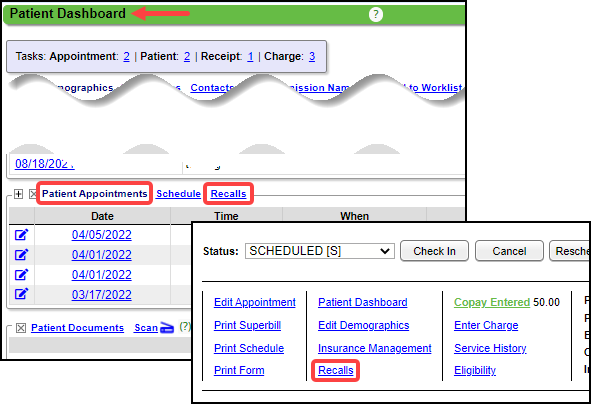Viewport: 591px width, 404px height.
Task: Open Recalls link next to Schedule
Action: click(x=228, y=194)
